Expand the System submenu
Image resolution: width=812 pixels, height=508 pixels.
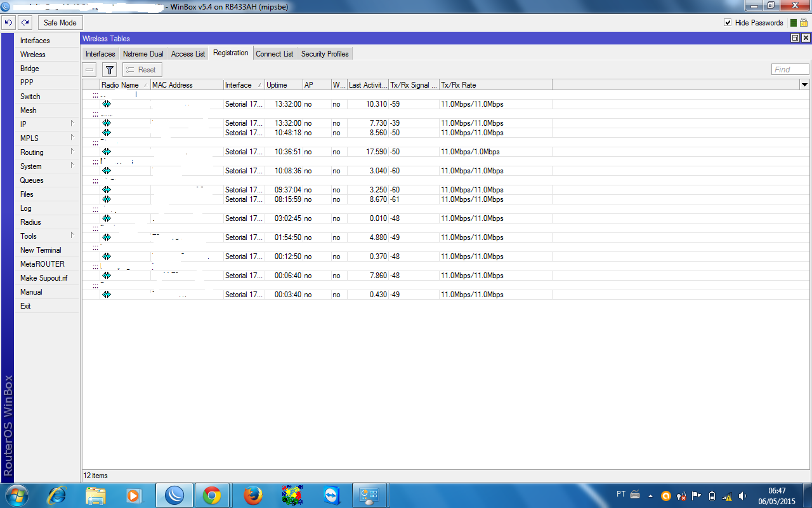[x=48, y=166]
